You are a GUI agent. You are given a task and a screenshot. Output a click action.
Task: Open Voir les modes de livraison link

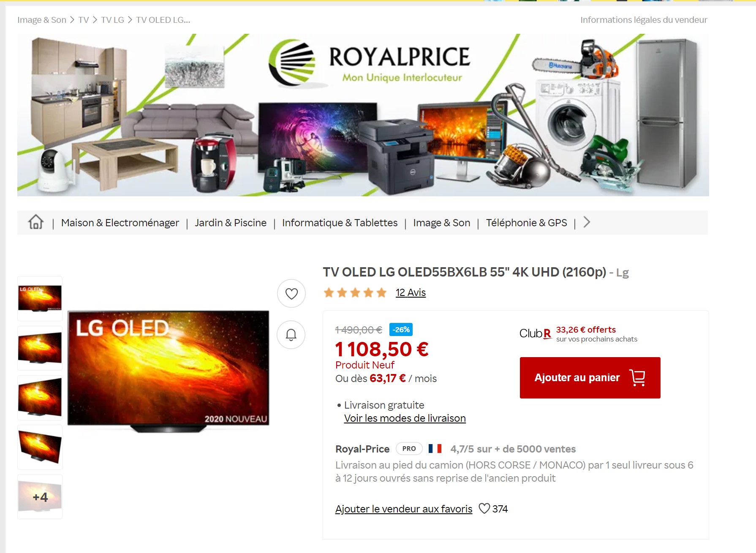coord(405,418)
